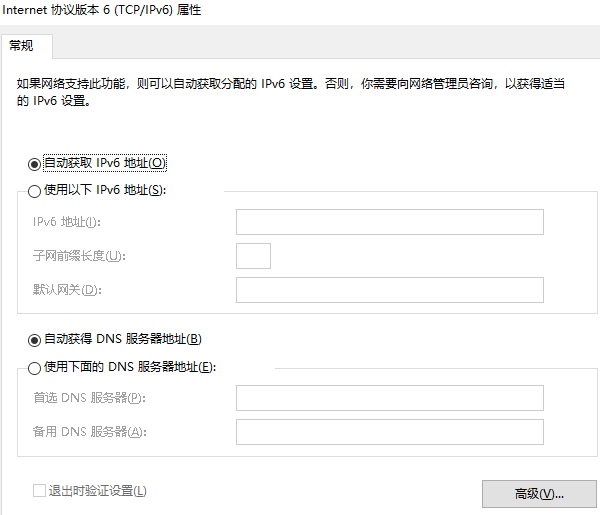The image size is (600, 515).
Task: Select 自动获取 IPv6 地址 radio option
Action: click(x=35, y=163)
